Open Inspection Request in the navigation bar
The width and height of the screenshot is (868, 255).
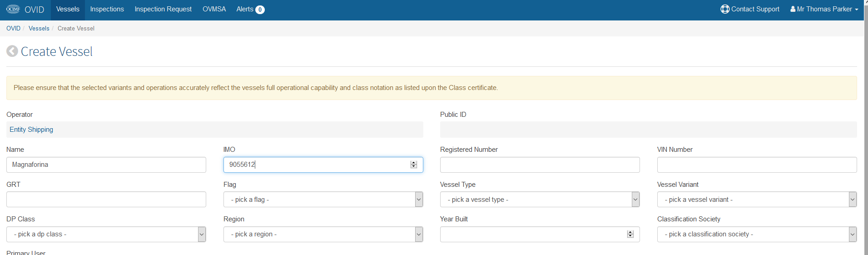click(163, 9)
